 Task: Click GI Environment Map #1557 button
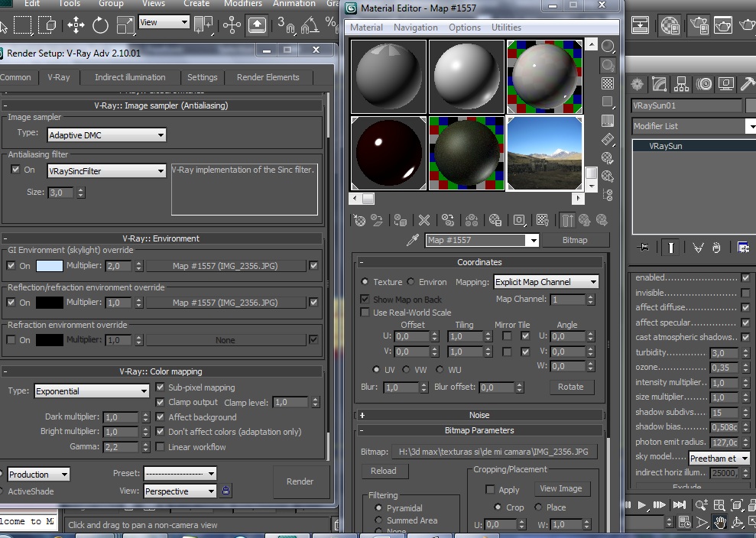tap(226, 266)
